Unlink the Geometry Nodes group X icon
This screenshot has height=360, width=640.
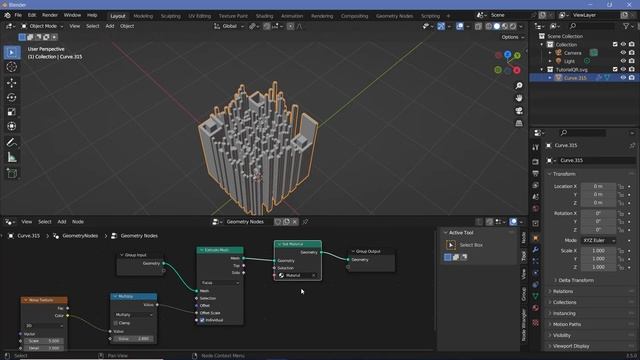point(295,222)
